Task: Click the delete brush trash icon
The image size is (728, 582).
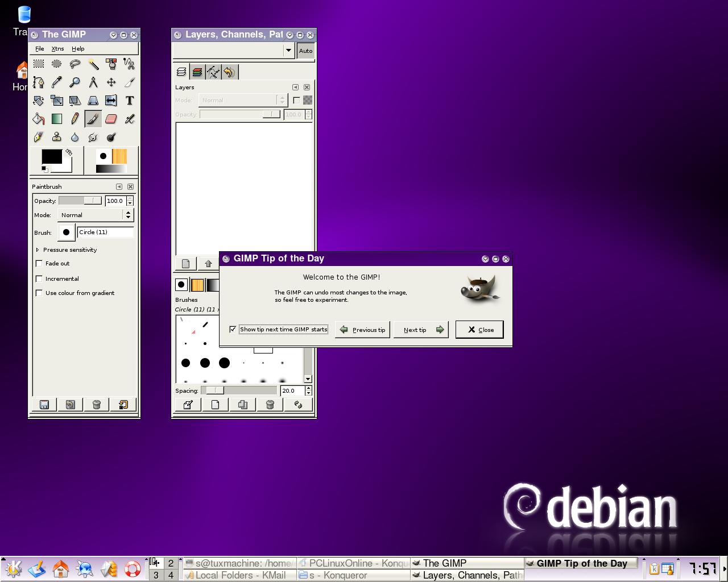Action: pos(270,405)
